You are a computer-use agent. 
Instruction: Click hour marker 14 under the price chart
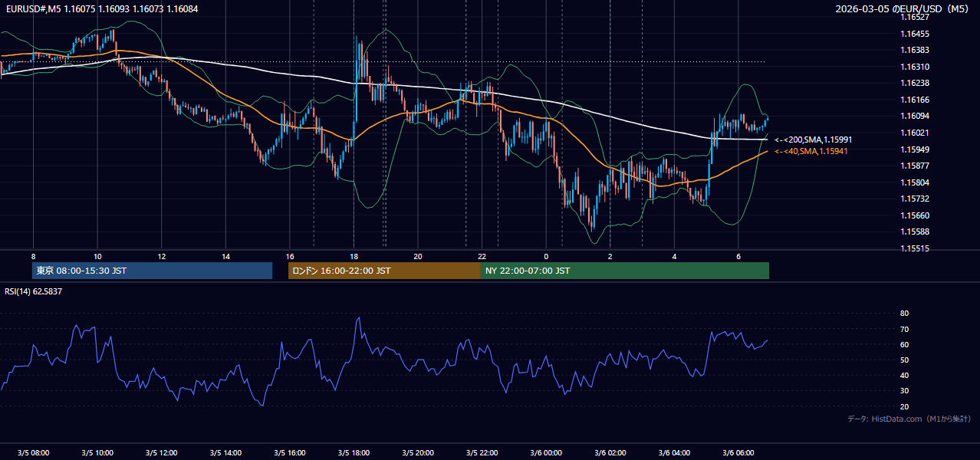pyautogui.click(x=225, y=256)
